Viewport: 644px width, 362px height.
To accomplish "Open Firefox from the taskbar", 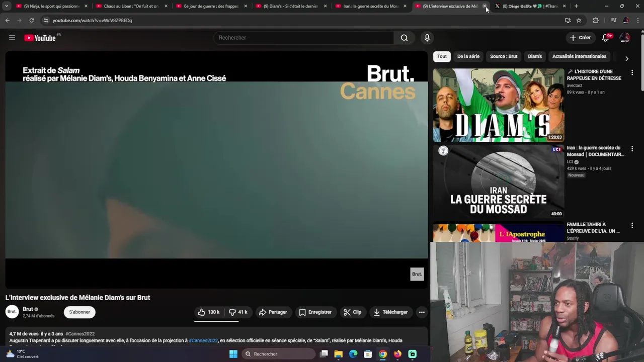I will (397, 354).
